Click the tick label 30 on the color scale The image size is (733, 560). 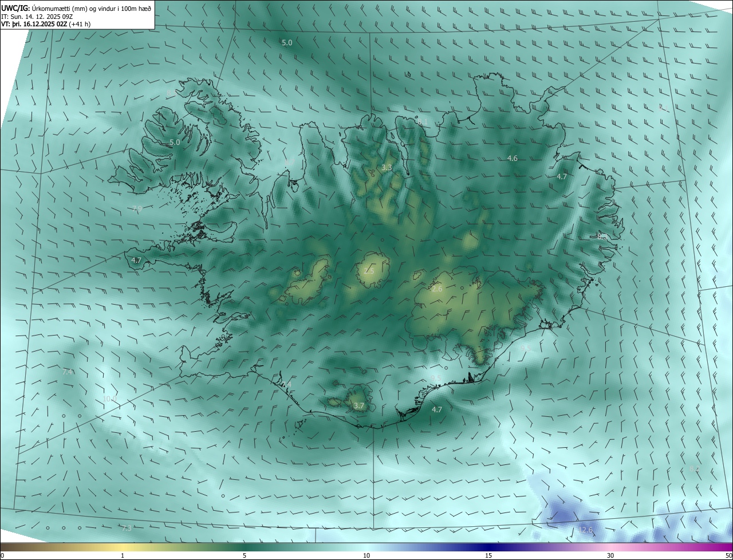pos(610,555)
